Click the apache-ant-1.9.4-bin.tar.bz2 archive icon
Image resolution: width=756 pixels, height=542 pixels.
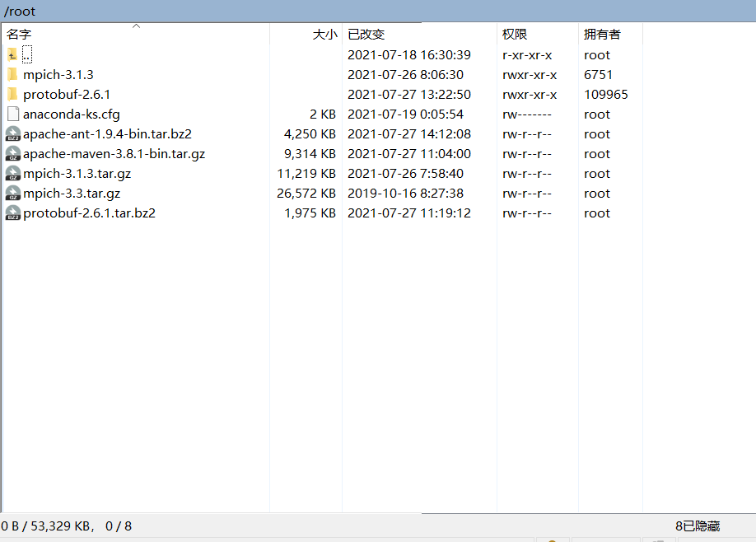point(13,133)
